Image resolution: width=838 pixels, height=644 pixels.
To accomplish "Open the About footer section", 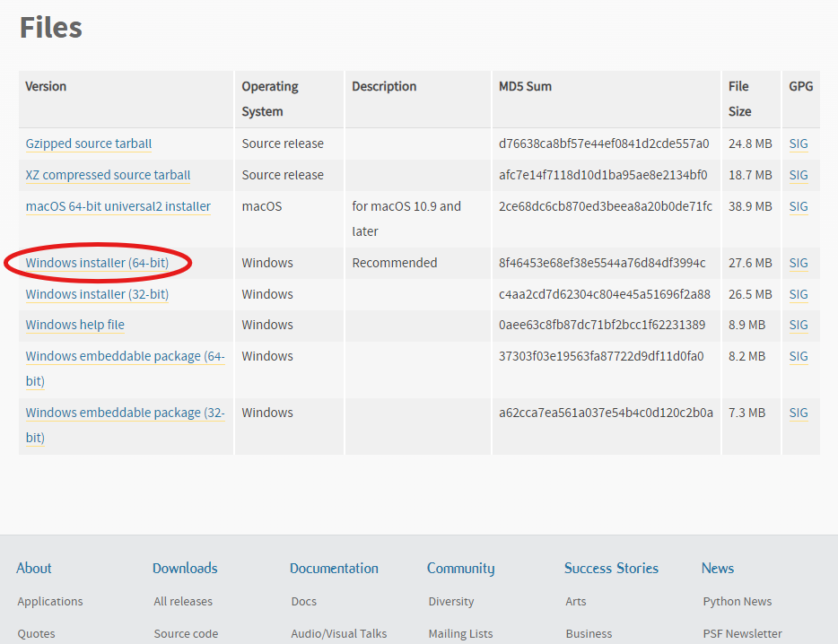I will click(x=34, y=568).
